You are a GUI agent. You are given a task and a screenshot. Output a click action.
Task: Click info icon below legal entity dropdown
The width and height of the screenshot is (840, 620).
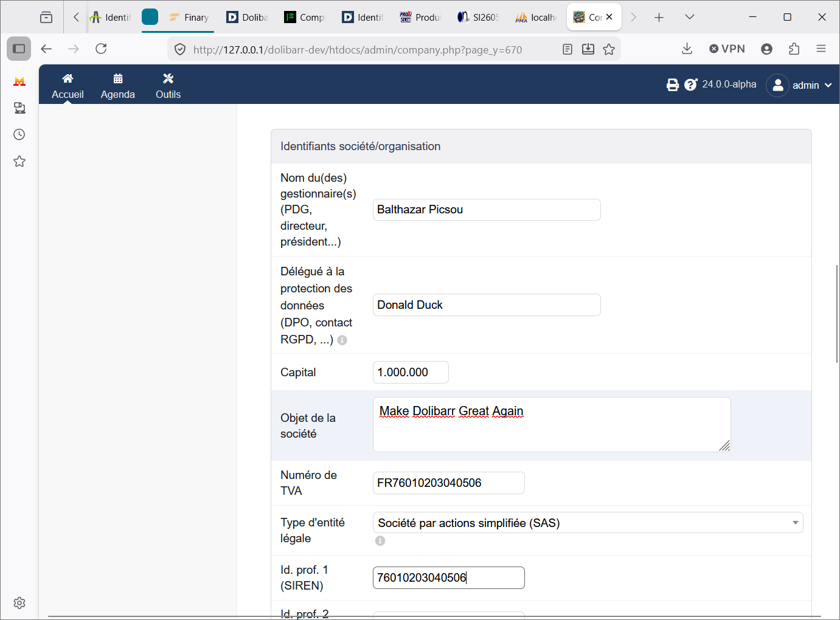pyautogui.click(x=380, y=541)
